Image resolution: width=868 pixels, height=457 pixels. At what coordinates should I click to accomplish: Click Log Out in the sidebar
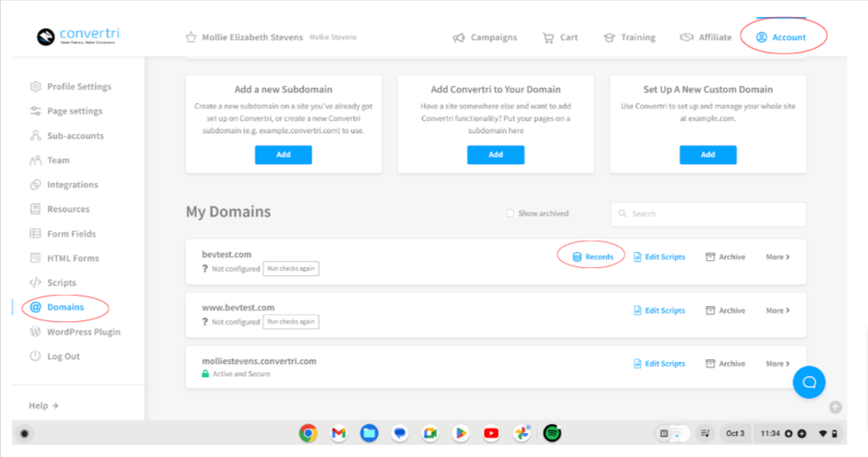[54, 356]
